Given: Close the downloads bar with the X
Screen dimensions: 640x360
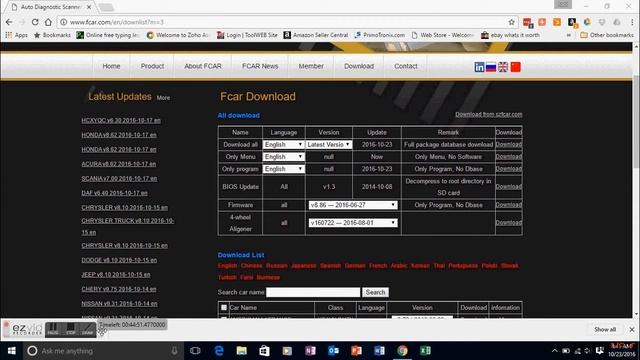Looking at the screenshot, I should (632, 329).
